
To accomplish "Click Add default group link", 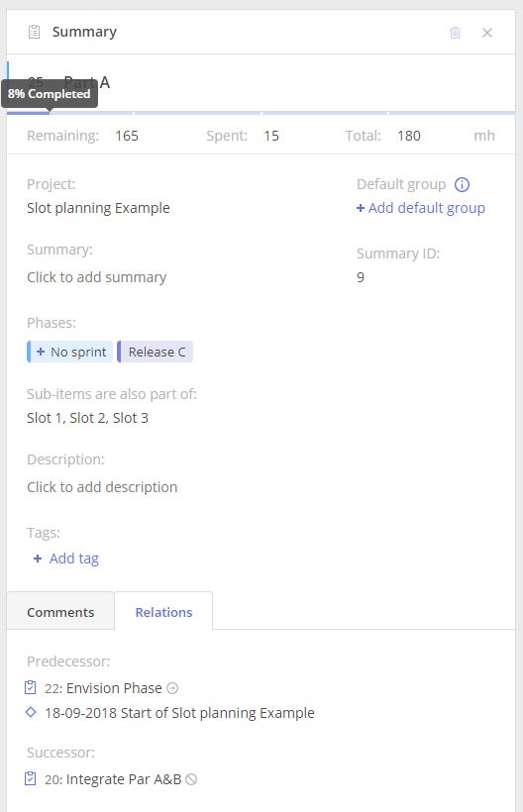I will point(420,208).
